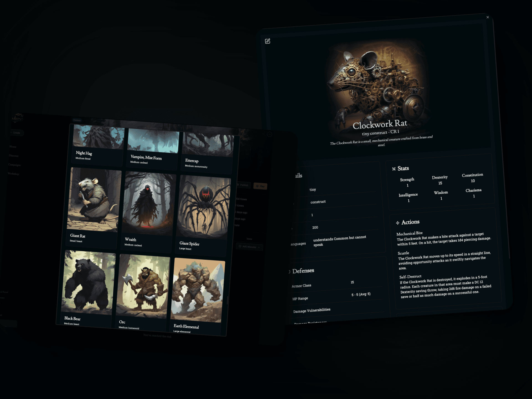Toggle Damage Resistances section
This screenshot has height=399, width=532.
[x=310, y=322]
